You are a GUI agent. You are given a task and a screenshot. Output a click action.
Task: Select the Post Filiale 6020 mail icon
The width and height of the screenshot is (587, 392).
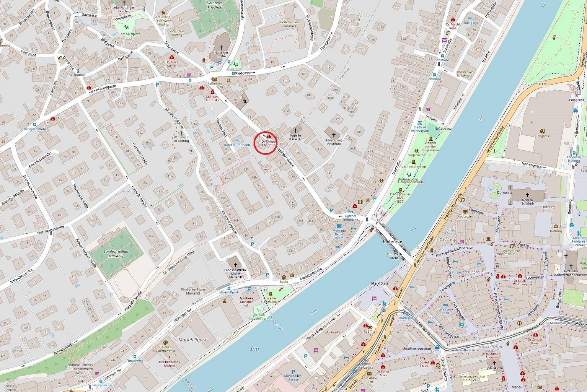369,374
